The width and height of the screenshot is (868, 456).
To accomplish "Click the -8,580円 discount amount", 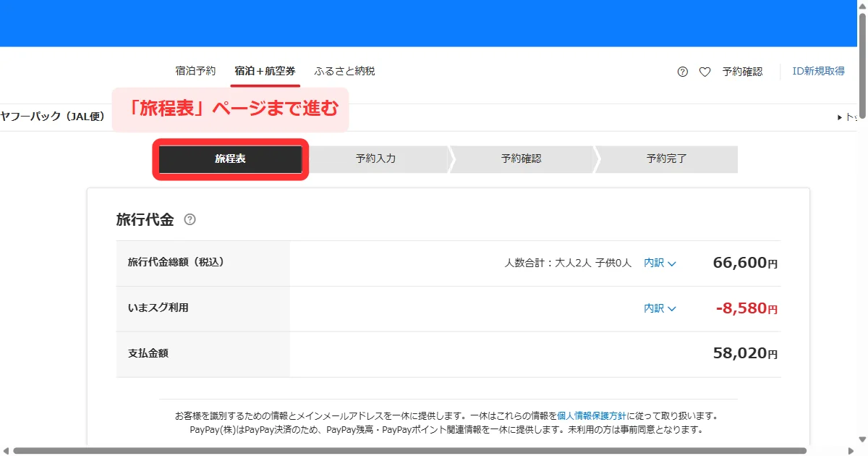I will point(746,308).
